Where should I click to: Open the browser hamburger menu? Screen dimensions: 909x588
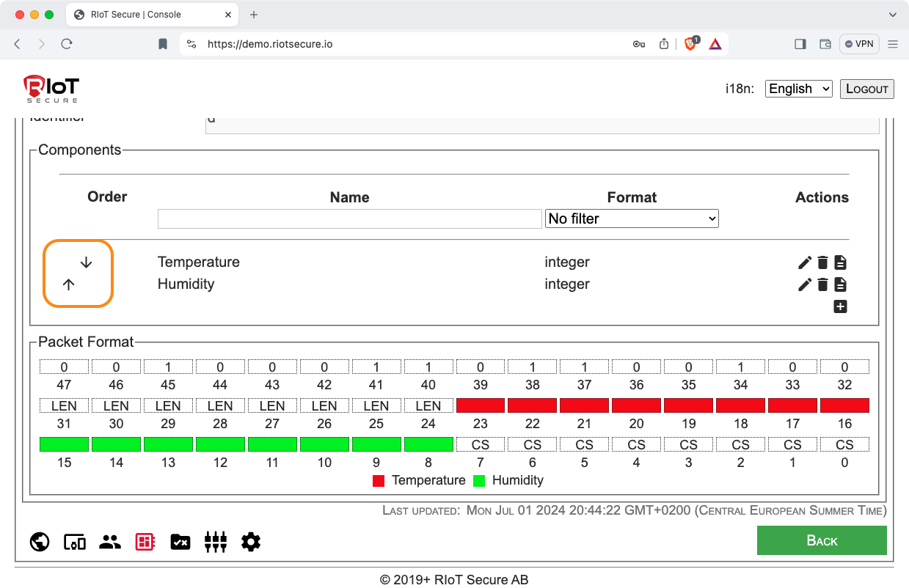(x=893, y=44)
